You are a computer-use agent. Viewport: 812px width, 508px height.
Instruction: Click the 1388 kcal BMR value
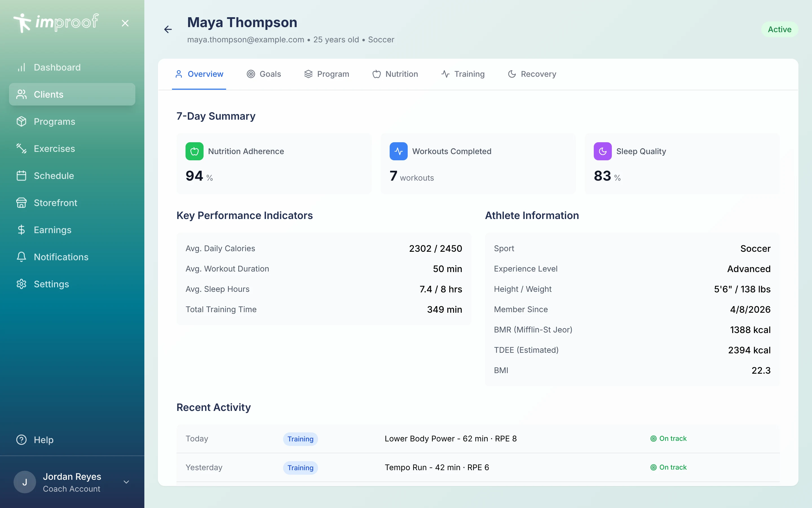(750, 330)
